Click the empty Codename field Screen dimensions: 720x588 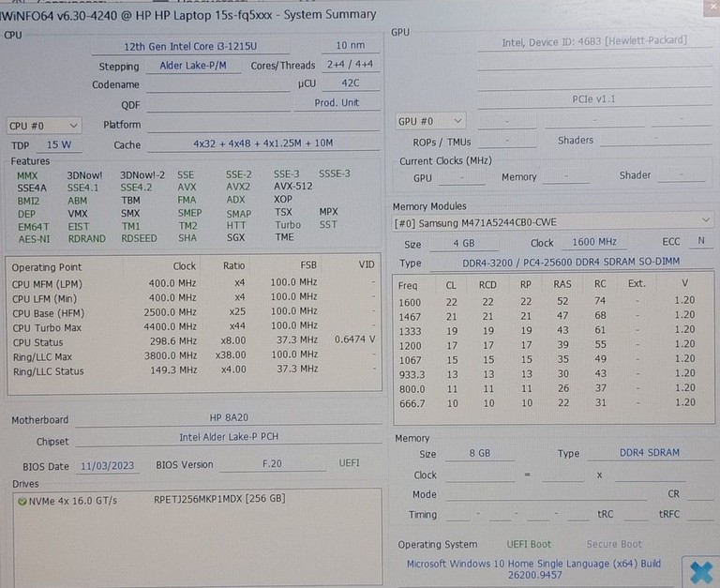click(x=218, y=85)
